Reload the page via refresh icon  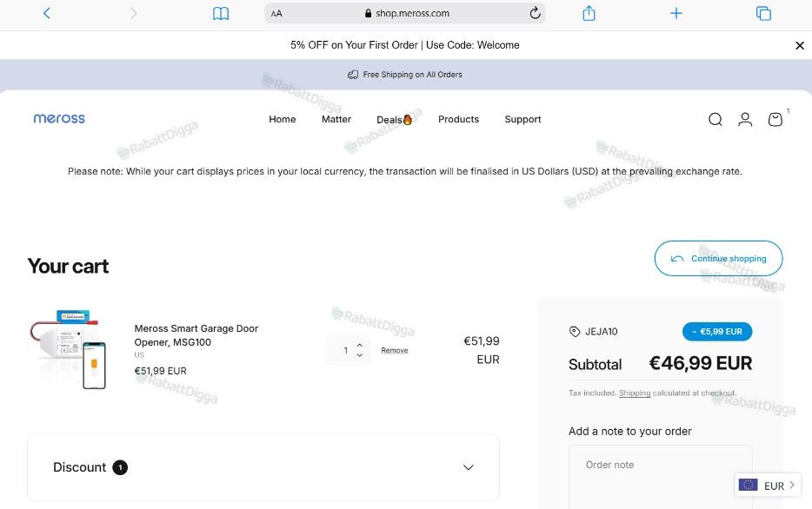coord(535,13)
